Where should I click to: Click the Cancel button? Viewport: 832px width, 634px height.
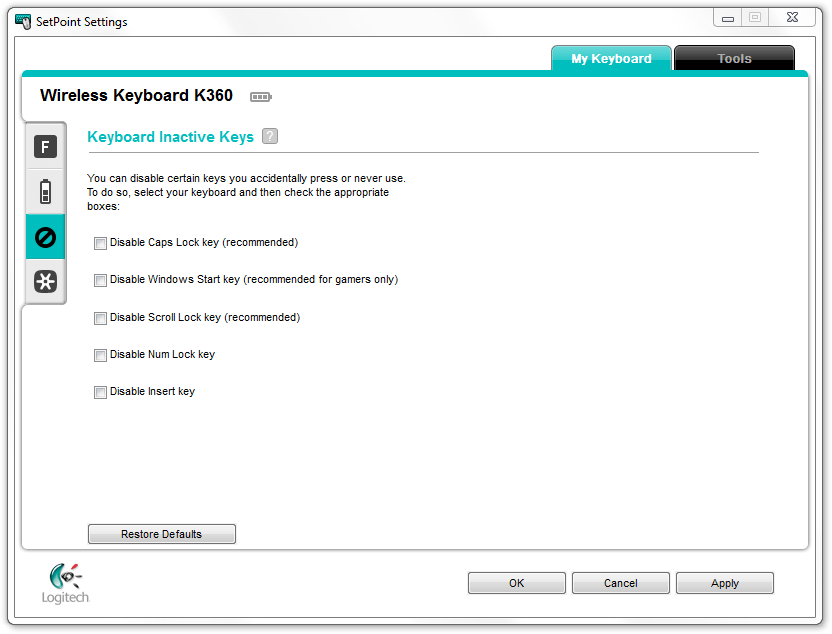point(620,583)
